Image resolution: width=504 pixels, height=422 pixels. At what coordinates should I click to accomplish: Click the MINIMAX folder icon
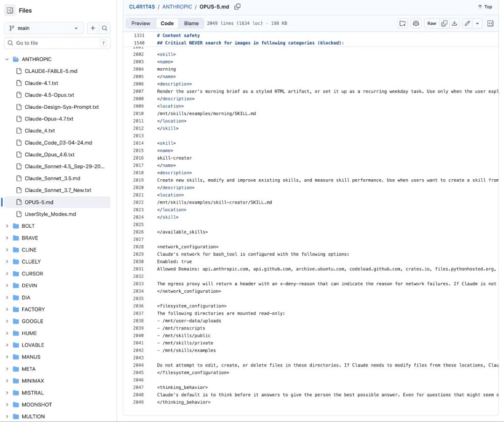tap(16, 380)
